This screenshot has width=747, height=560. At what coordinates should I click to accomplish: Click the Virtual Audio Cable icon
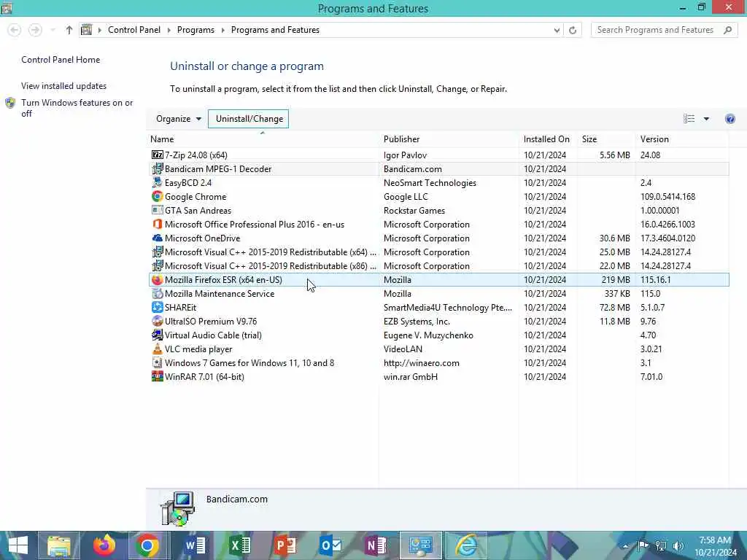click(158, 335)
